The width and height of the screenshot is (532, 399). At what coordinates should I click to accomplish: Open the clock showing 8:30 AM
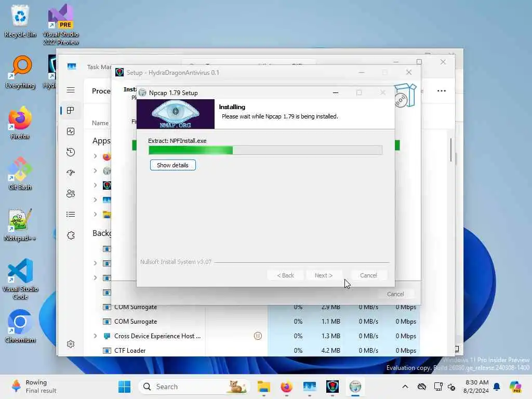click(x=476, y=387)
